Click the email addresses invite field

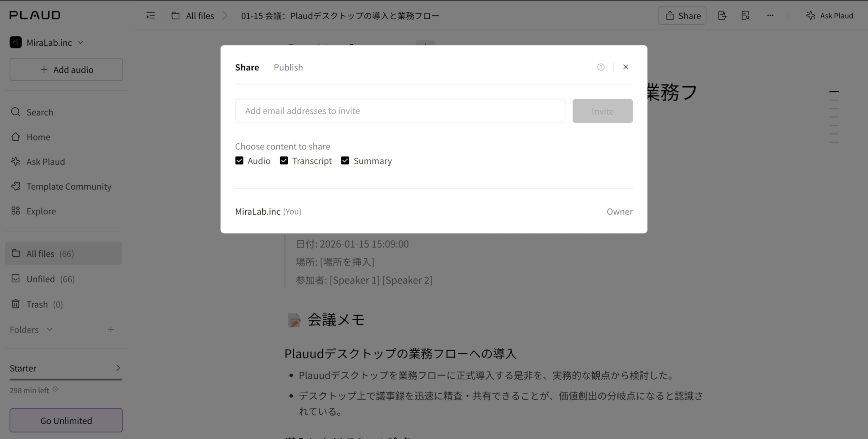click(400, 111)
